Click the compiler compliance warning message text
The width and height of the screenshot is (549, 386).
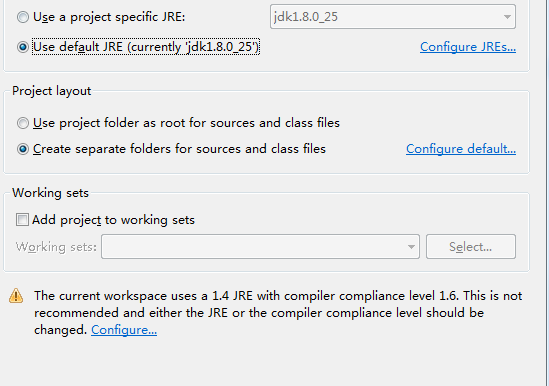(278, 312)
